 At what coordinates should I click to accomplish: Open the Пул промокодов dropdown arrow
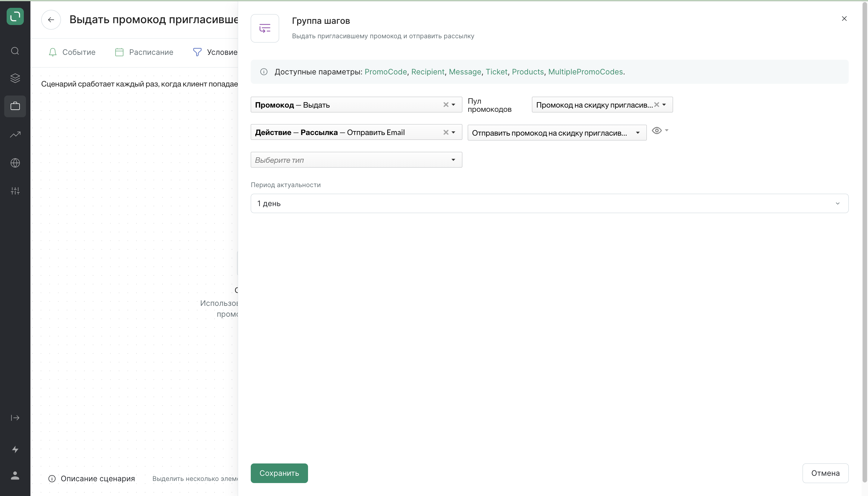664,105
